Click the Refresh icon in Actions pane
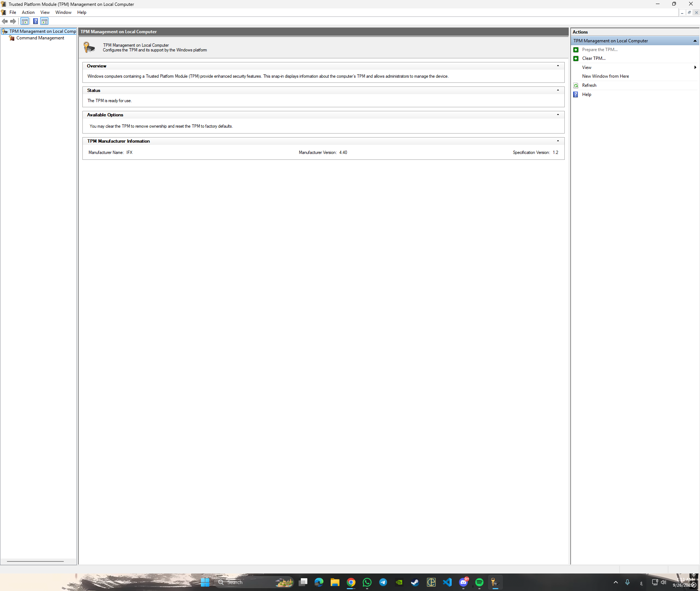Viewport: 700px width, 591px height. click(576, 85)
